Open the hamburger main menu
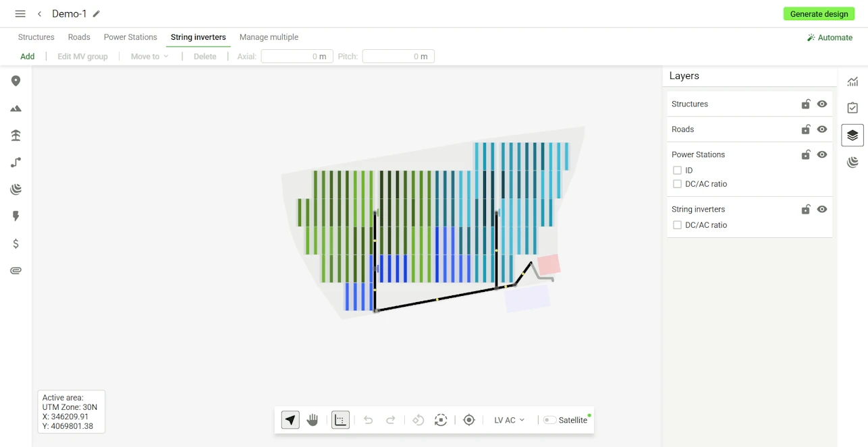 click(x=20, y=13)
